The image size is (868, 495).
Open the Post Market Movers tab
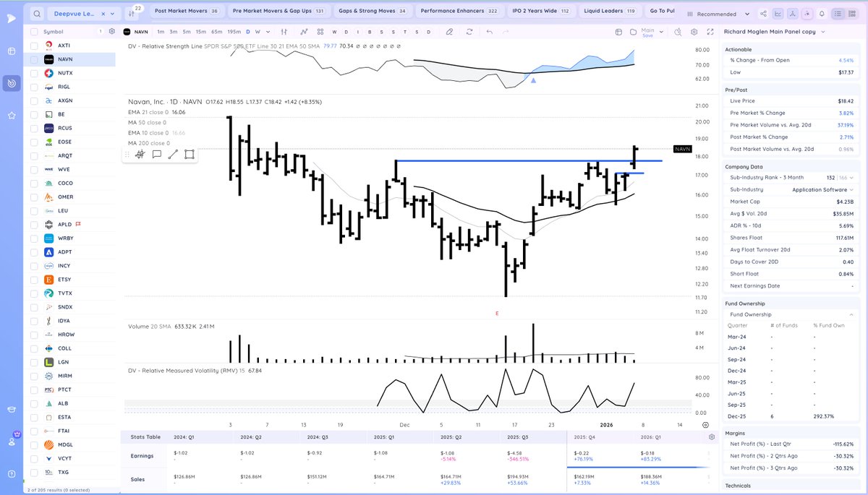[x=186, y=11]
